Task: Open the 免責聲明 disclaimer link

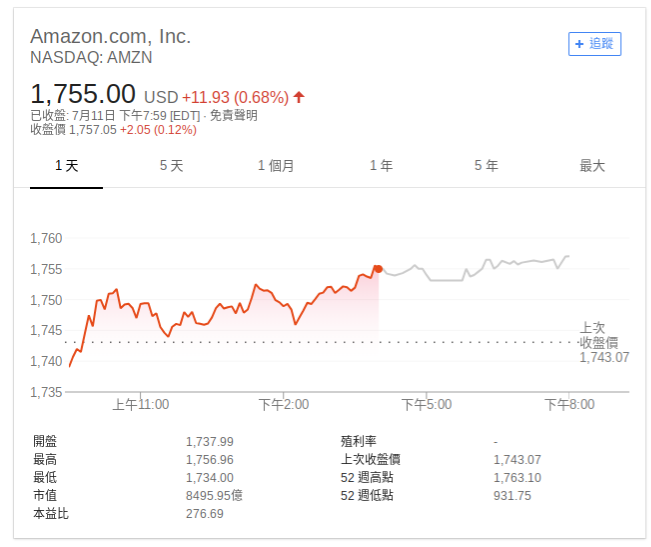Action: [233, 115]
